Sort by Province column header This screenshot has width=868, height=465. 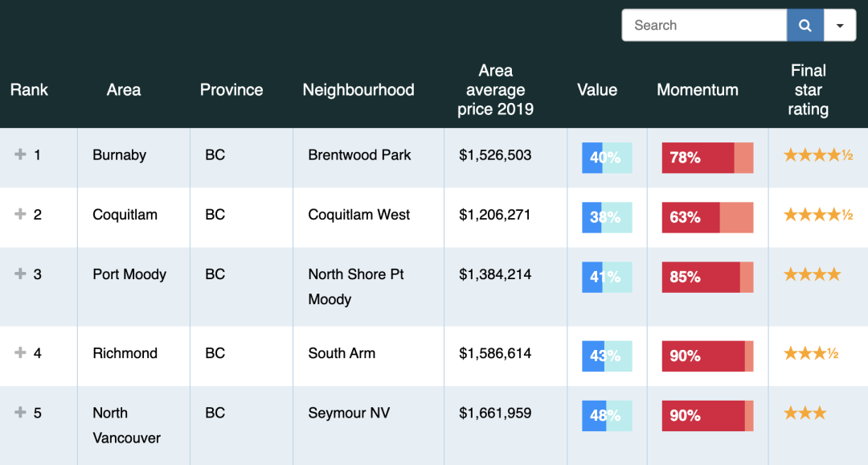pos(231,90)
